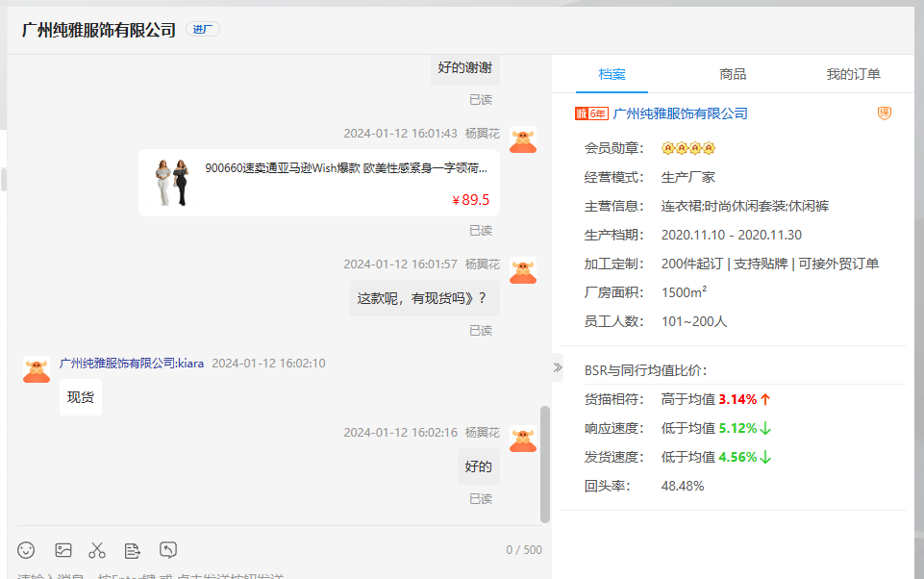This screenshot has width=924, height=579.
Task: Click 厂房面积 1500m² value
Action: [684, 292]
